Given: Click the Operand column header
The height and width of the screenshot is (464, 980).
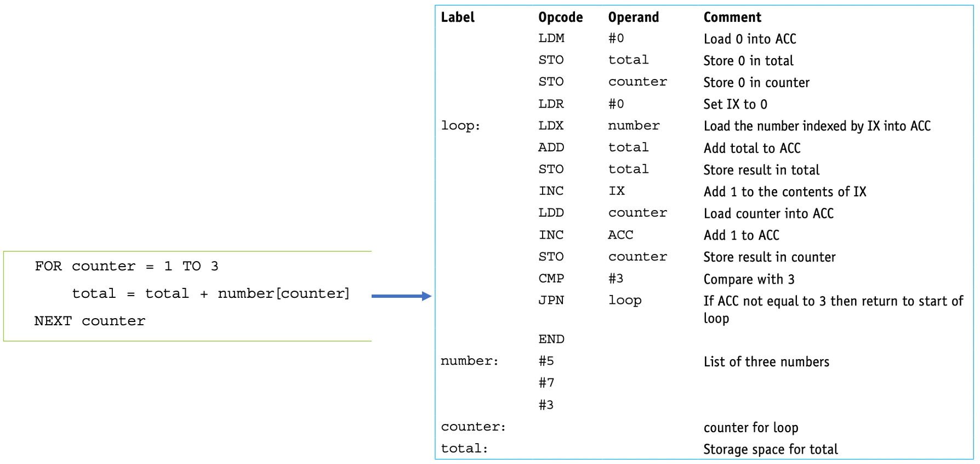Looking at the screenshot, I should [634, 17].
